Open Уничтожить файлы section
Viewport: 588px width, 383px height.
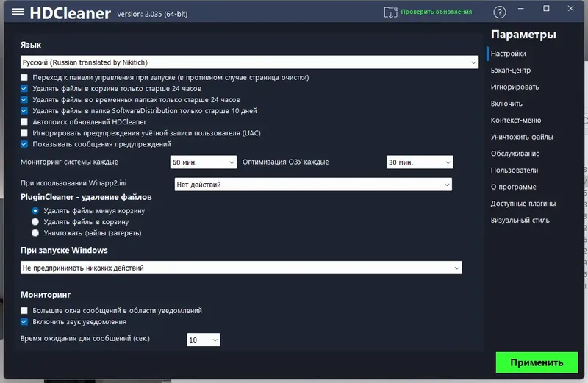[522, 137]
